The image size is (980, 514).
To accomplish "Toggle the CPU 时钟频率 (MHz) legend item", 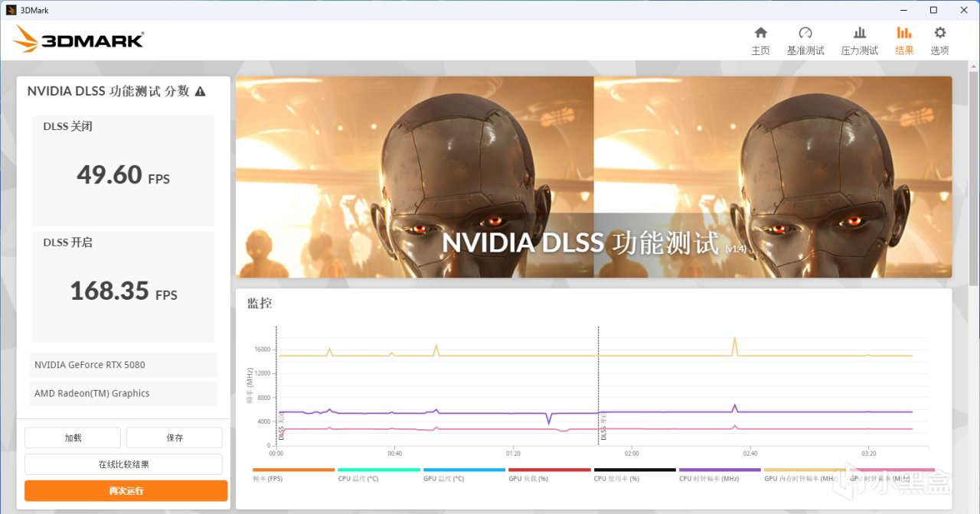I will tap(720, 473).
